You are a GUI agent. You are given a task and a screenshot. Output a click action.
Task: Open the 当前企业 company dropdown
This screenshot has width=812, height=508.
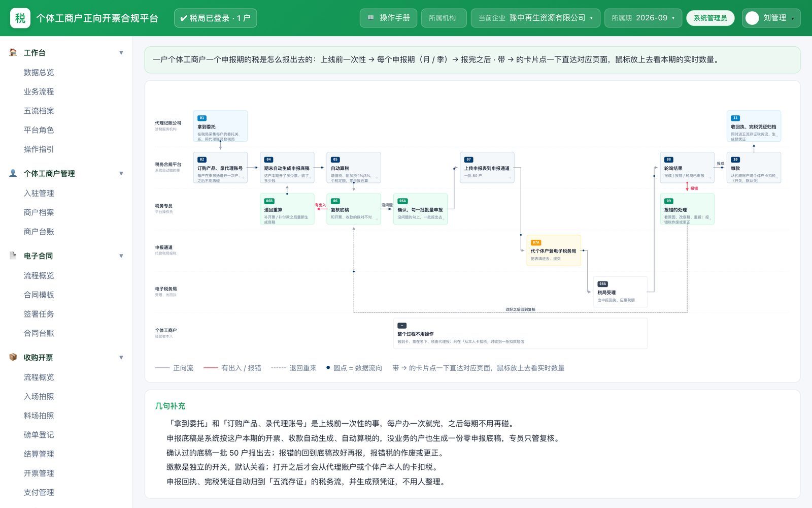pos(535,18)
